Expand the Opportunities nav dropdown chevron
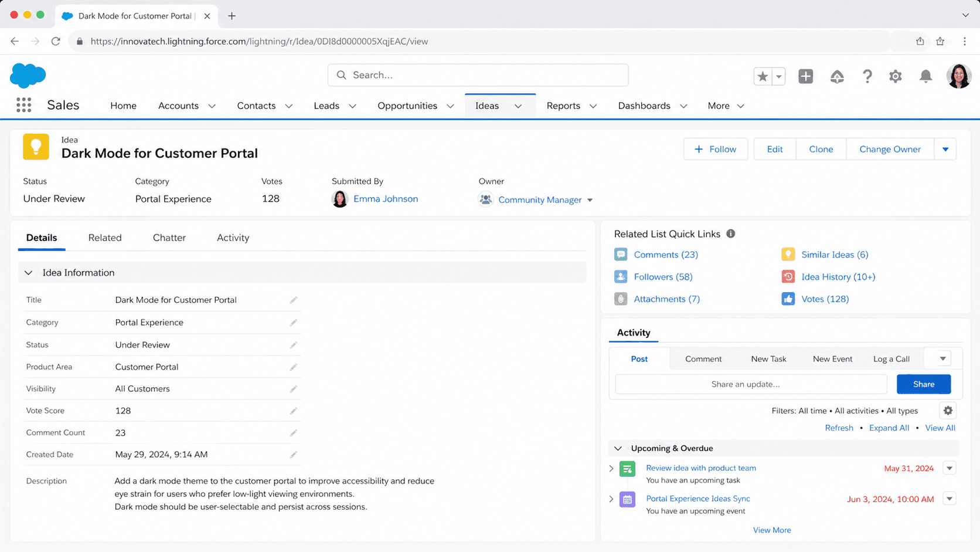The height and width of the screenshot is (552, 980). pyautogui.click(x=450, y=106)
